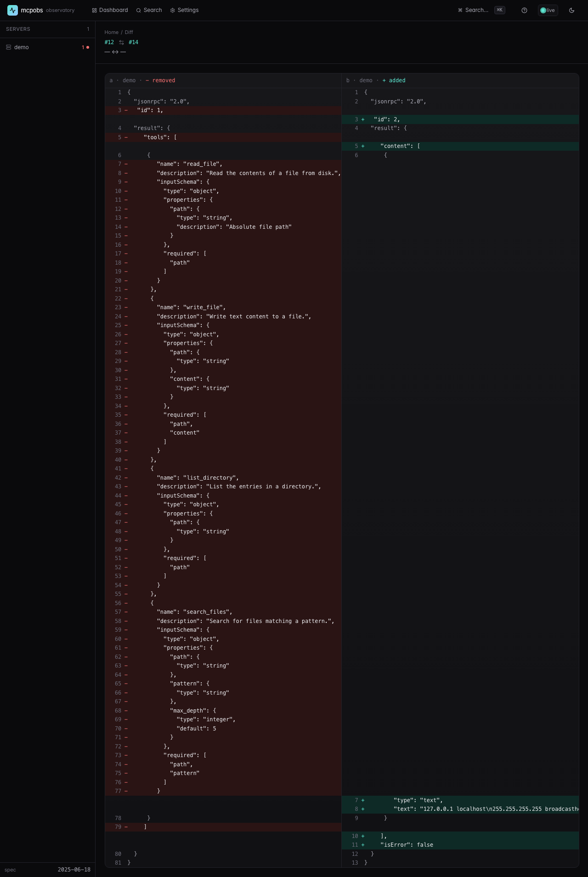Click added line '"id": 2,'
The width and height of the screenshot is (588, 877).
460,119
